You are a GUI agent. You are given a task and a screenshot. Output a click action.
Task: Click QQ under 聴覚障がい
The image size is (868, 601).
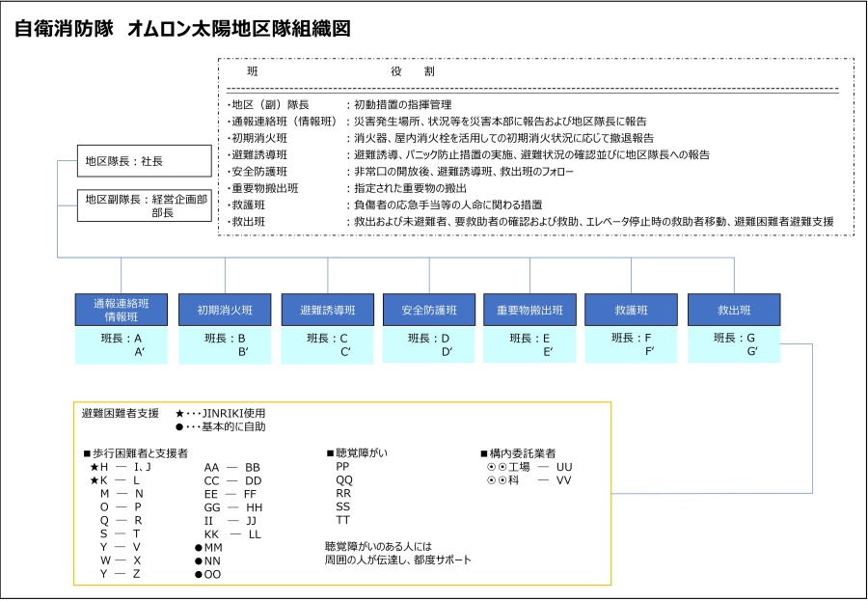click(x=344, y=479)
